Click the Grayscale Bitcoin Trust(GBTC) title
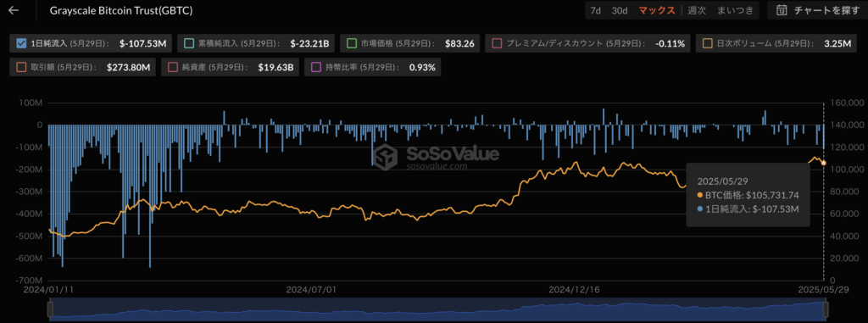The height and width of the screenshot is (323, 868). (x=121, y=10)
